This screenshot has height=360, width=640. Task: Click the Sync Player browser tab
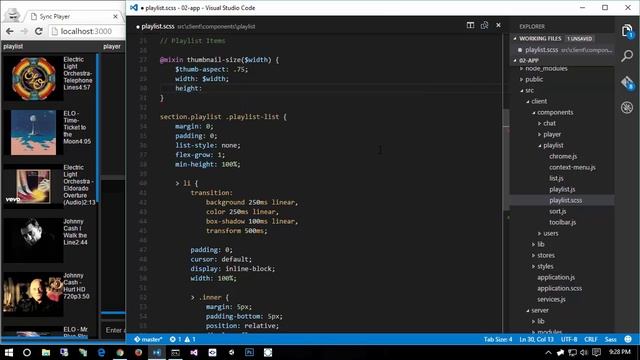coord(55,16)
